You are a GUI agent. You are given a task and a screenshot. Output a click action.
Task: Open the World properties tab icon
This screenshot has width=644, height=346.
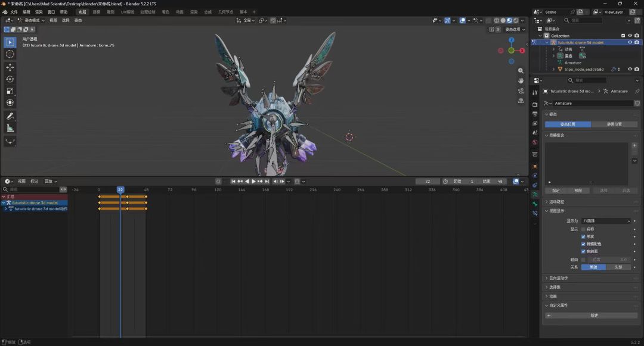(x=535, y=142)
